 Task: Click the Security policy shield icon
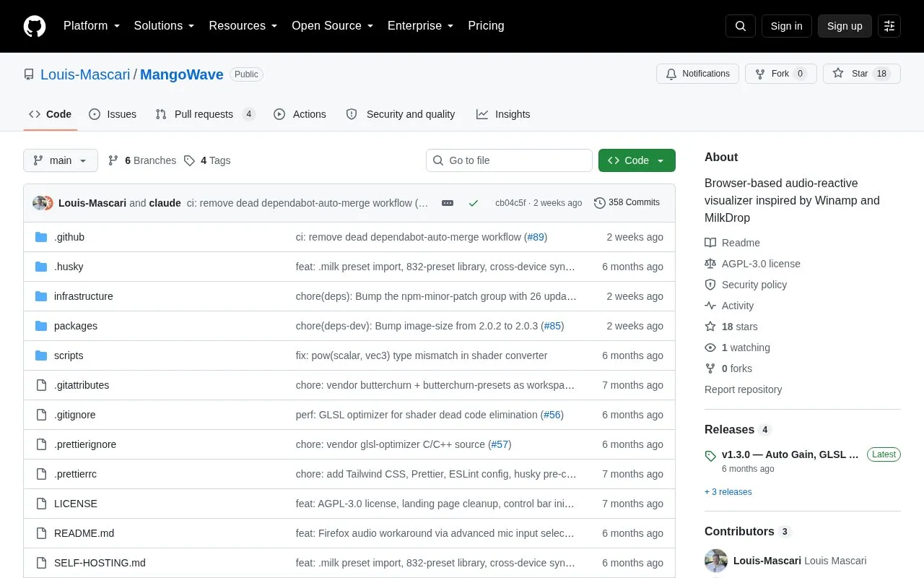710,285
